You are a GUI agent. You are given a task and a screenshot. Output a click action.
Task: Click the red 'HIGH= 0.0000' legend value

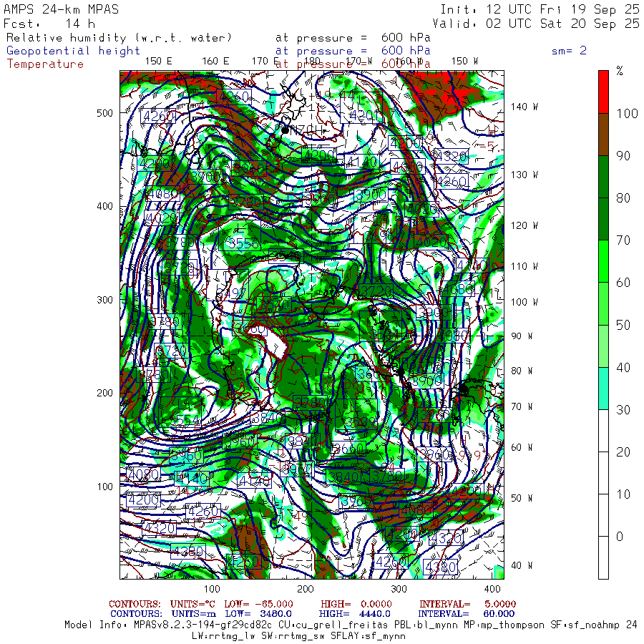(356, 604)
